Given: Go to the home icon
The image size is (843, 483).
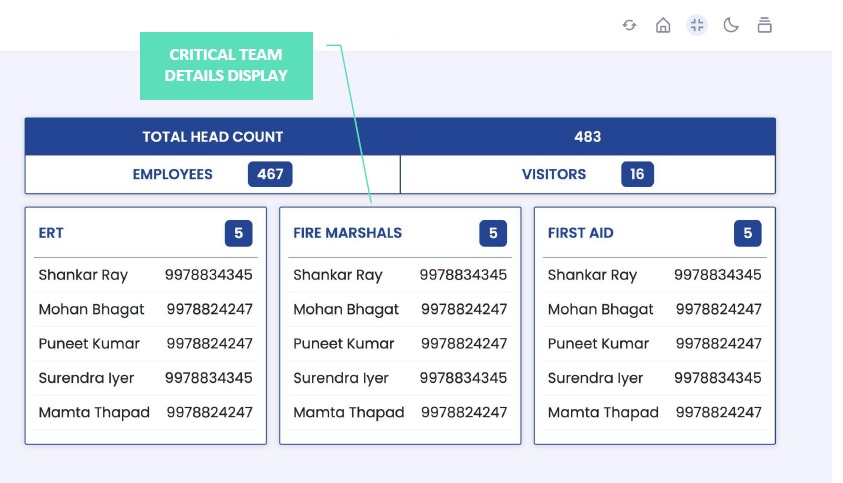Looking at the screenshot, I should pyautogui.click(x=663, y=26).
